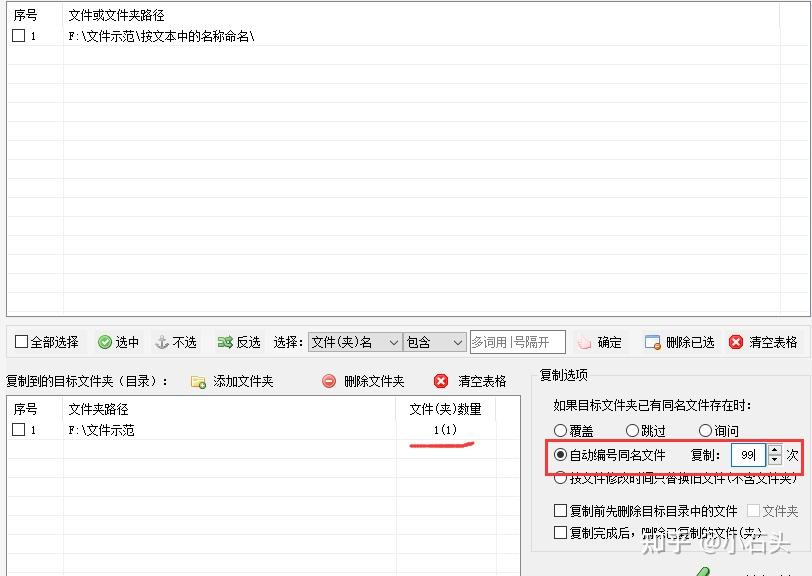Click the 删除文件夹 button label
Image resolution: width=812 pixels, height=576 pixels.
pyautogui.click(x=374, y=382)
